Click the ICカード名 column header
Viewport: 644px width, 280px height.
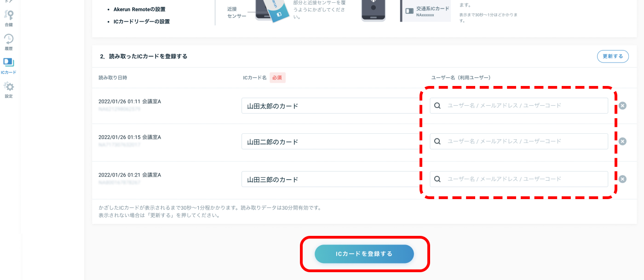[255, 78]
